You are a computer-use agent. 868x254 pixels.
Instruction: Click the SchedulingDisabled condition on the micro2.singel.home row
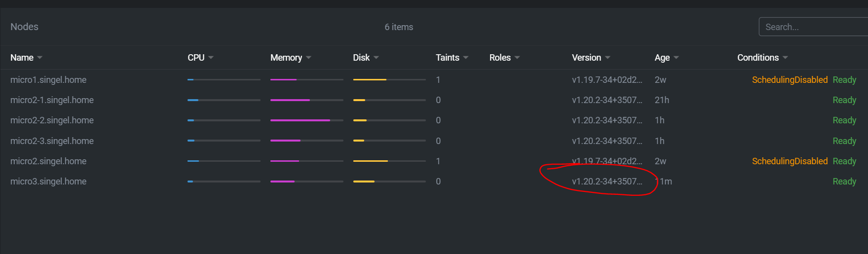coord(790,161)
